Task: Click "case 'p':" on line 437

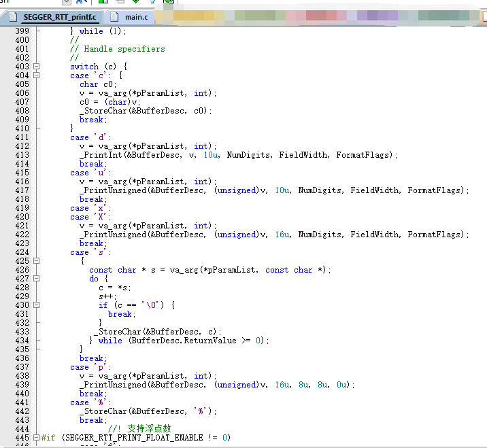Action: 90,367
